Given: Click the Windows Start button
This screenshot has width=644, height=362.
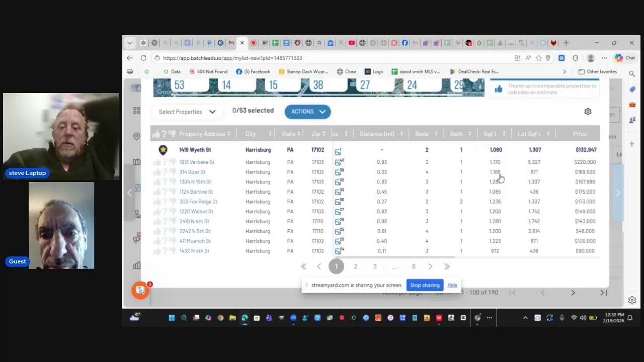Looking at the screenshot, I should click(x=172, y=318).
